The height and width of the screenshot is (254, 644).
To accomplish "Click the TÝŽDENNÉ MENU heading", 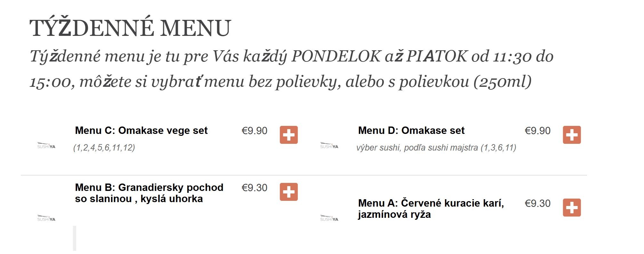I will point(130,28).
